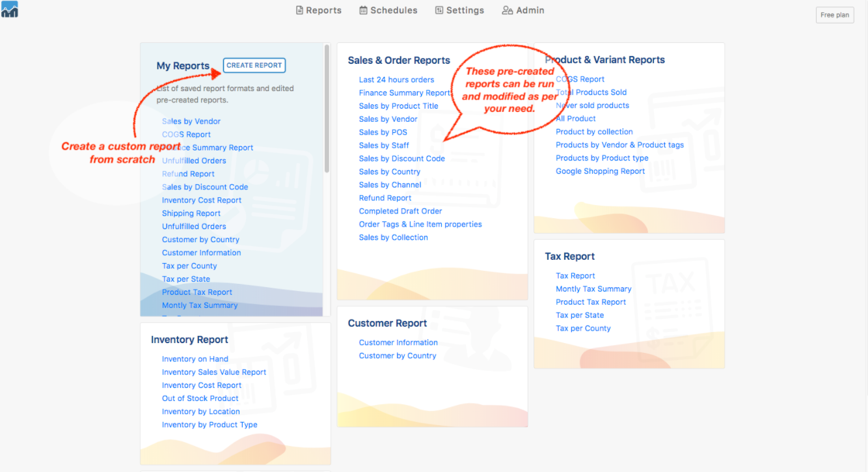Image resolution: width=868 pixels, height=472 pixels.
Task: Open Tax Report link in Tax Report panel
Action: coord(575,276)
